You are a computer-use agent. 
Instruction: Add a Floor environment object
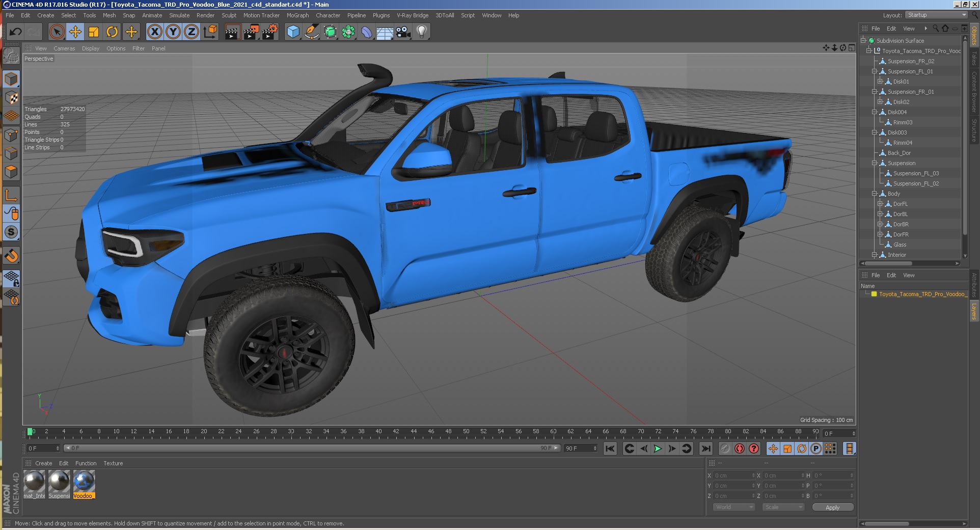coord(385,32)
